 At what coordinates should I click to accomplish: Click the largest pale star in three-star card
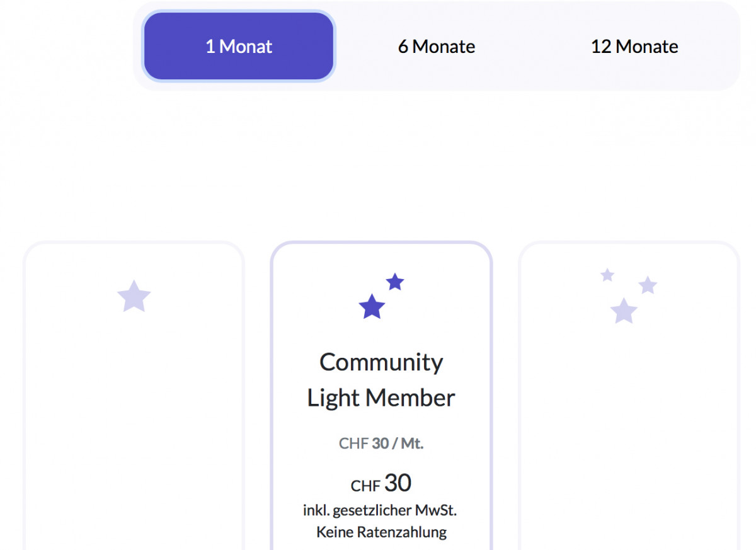pos(624,311)
